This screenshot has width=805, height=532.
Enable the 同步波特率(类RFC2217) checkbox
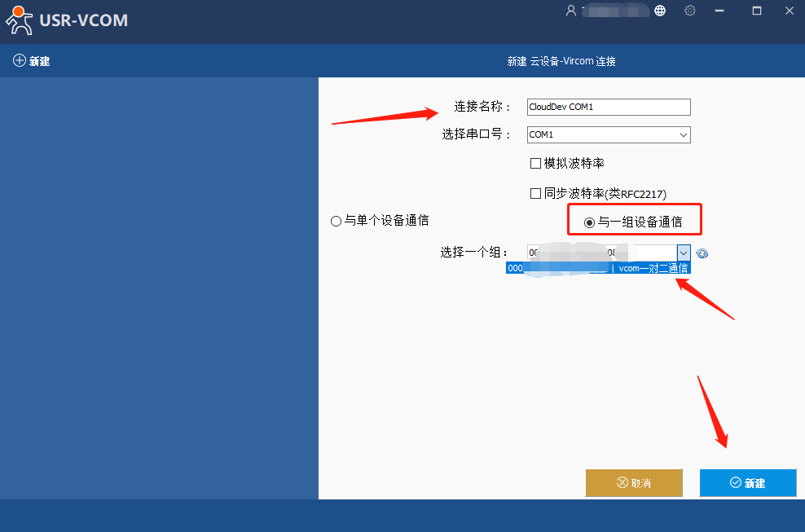535,194
